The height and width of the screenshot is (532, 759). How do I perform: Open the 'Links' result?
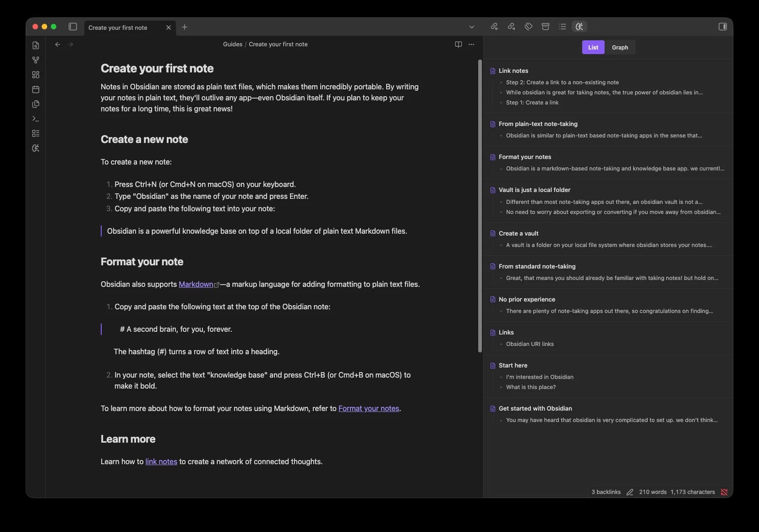(x=506, y=332)
